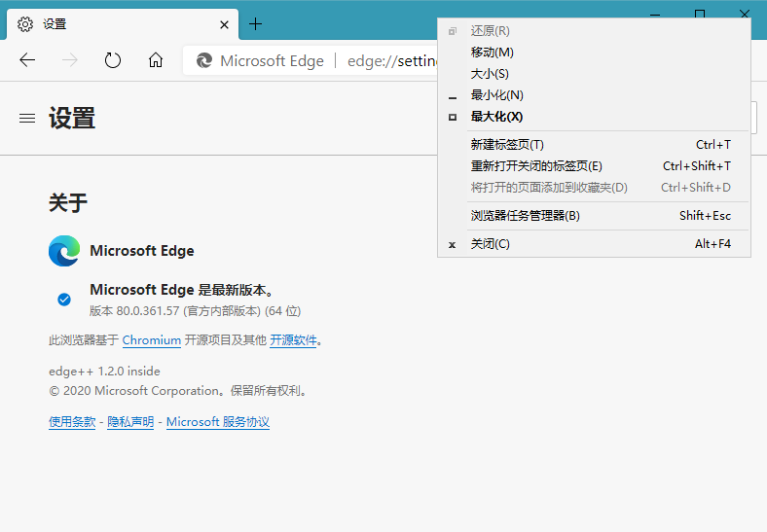Click 还原(R) menu entry
Viewport: 767px width, 532px height.
594,31
